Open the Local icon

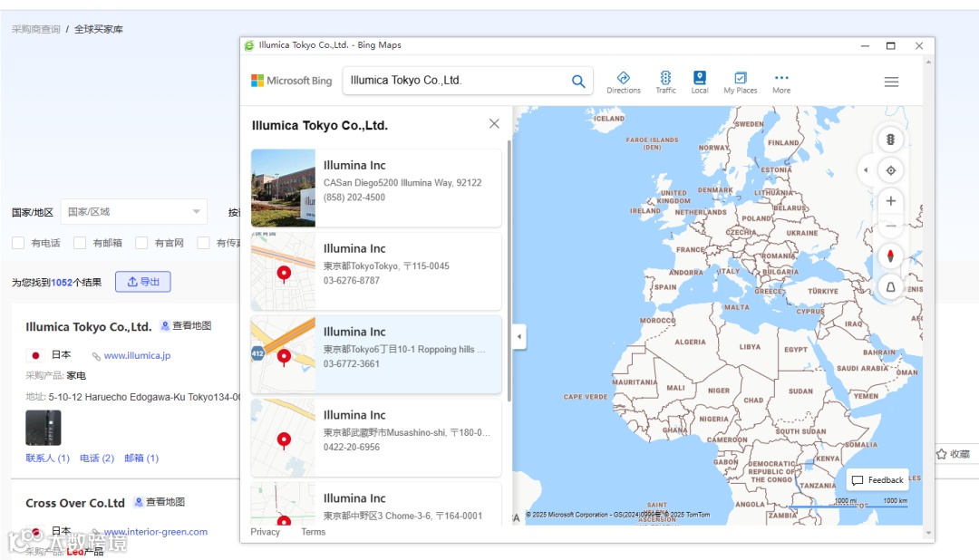(x=699, y=82)
